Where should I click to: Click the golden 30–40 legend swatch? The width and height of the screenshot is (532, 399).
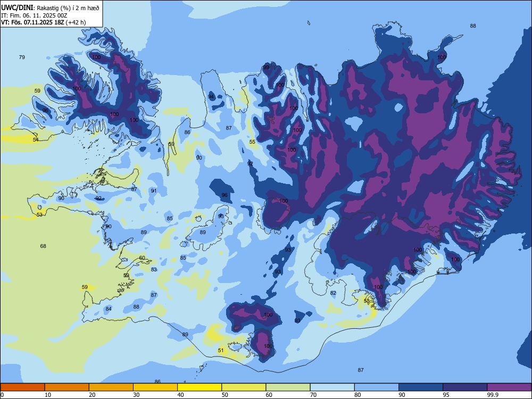point(155,387)
